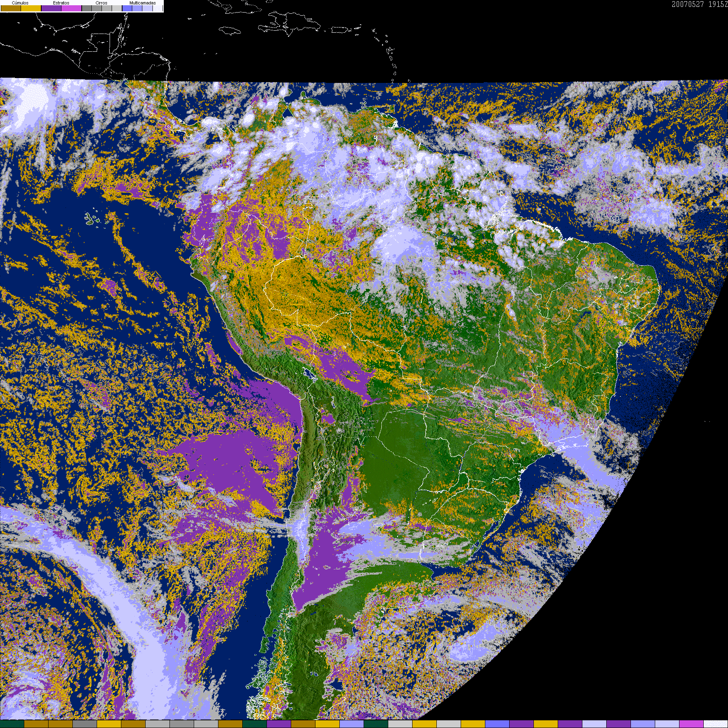Viewport: 728px width, 728px height.
Task: Click the Estratos legend label
Action: (x=61, y=3)
